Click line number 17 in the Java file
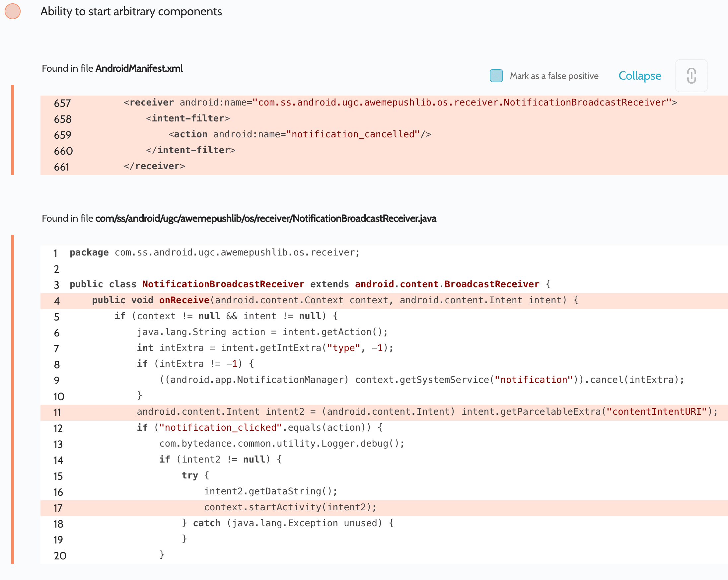Viewport: 728px width, 580px height. pyautogui.click(x=58, y=508)
